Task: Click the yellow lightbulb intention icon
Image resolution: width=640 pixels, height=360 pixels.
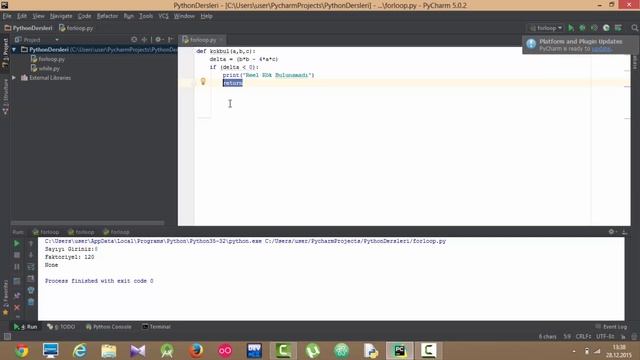Action: tap(203, 82)
